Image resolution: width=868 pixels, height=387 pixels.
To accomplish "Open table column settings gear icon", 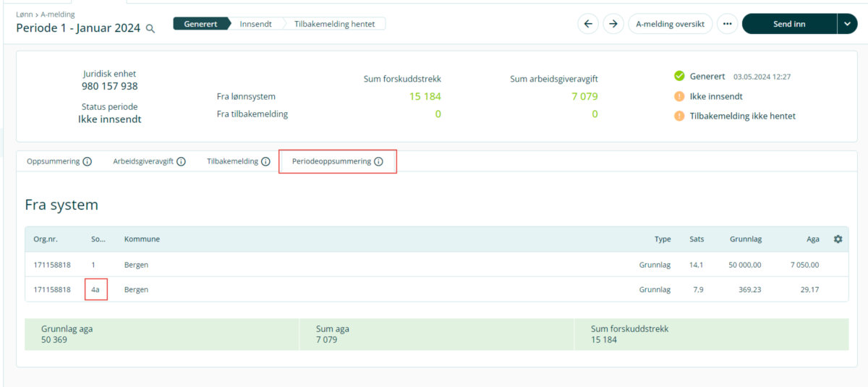I will pyautogui.click(x=838, y=239).
